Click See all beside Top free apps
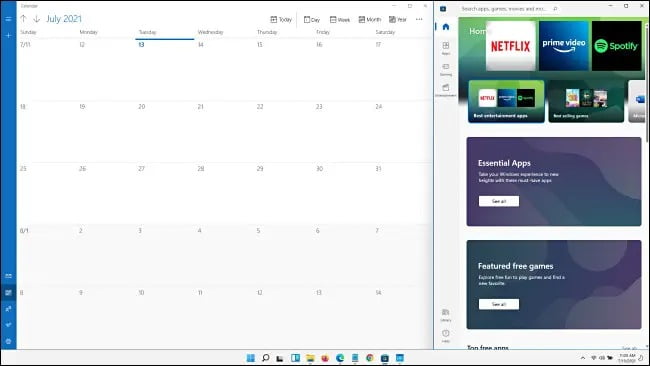 coord(629,348)
